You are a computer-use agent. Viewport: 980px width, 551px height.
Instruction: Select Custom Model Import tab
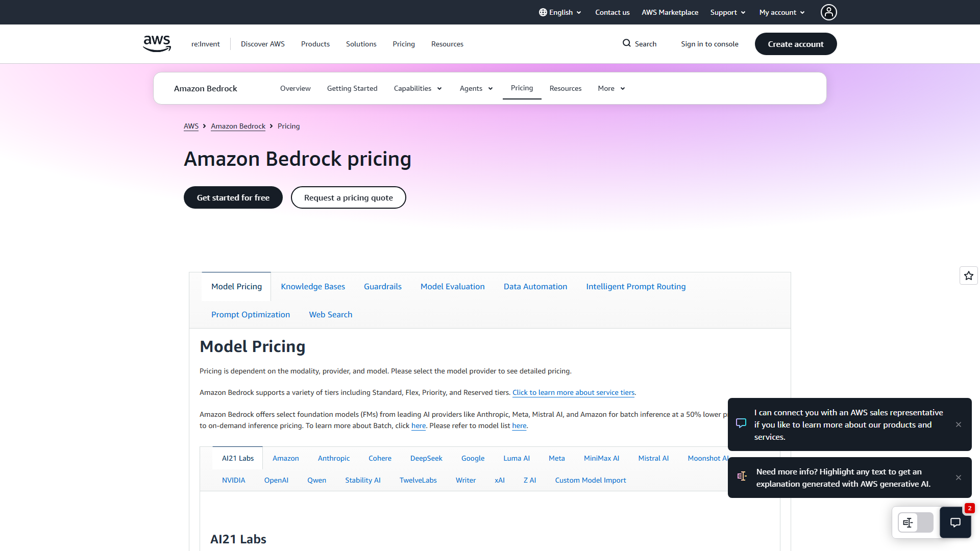point(590,480)
